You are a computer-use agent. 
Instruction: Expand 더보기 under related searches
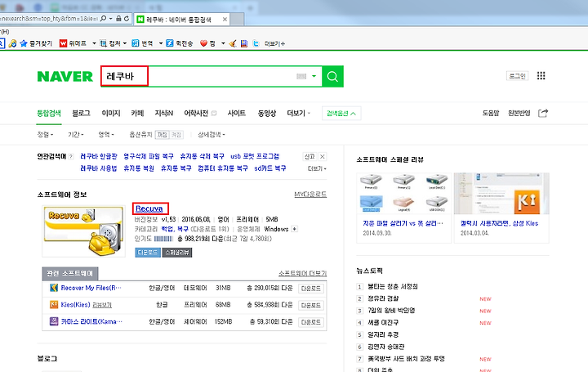[x=317, y=168]
